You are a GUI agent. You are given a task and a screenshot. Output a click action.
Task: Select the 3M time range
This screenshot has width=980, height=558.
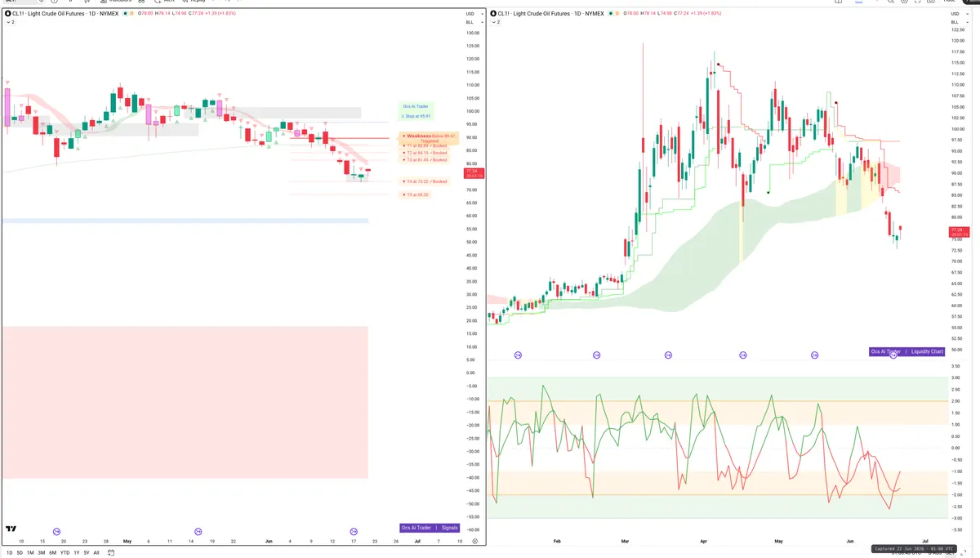(42, 553)
